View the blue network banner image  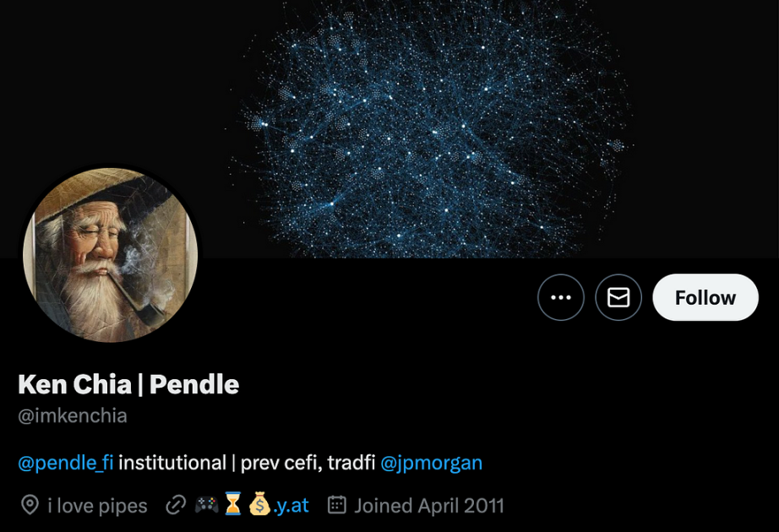point(389,129)
